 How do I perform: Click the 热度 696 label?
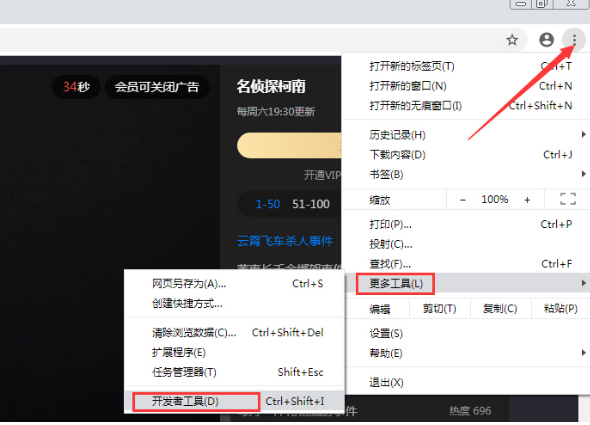(x=470, y=411)
